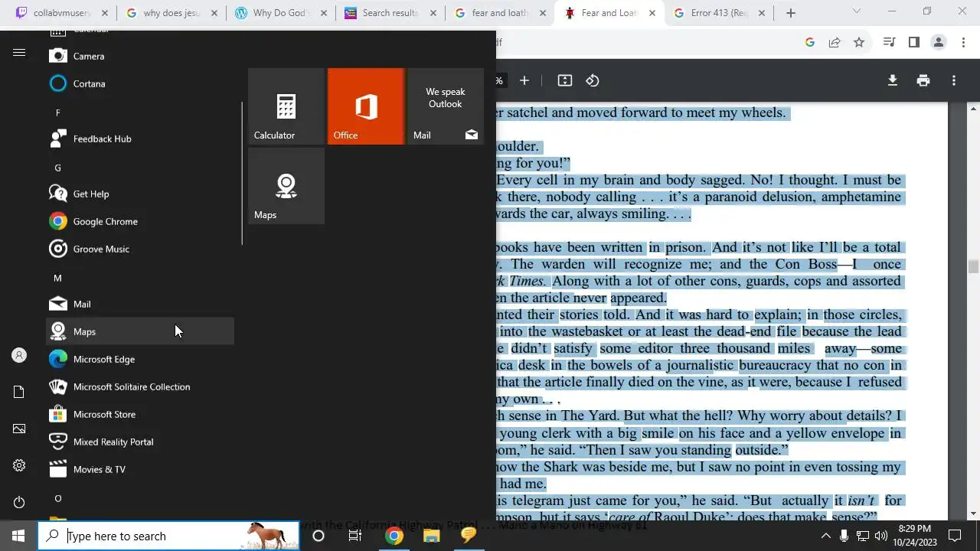The image size is (980, 551).
Task: Toggle Chrome side panel
Action: coord(913,43)
